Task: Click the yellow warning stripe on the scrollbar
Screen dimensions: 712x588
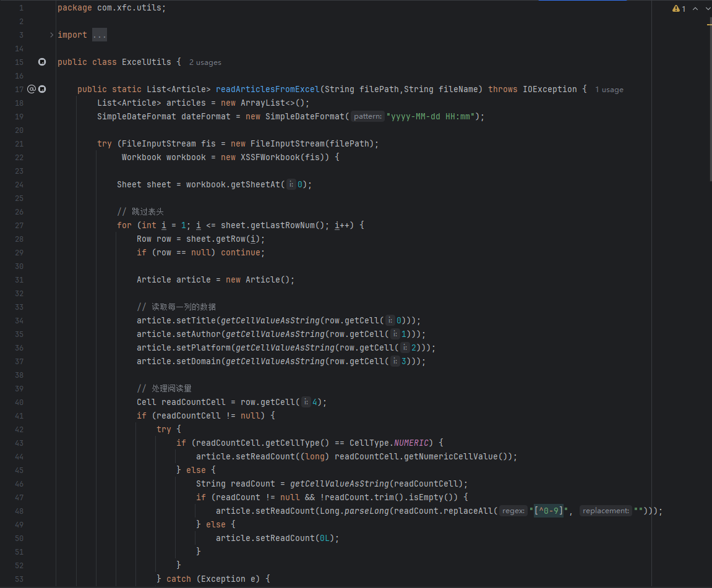Action: [x=709, y=24]
